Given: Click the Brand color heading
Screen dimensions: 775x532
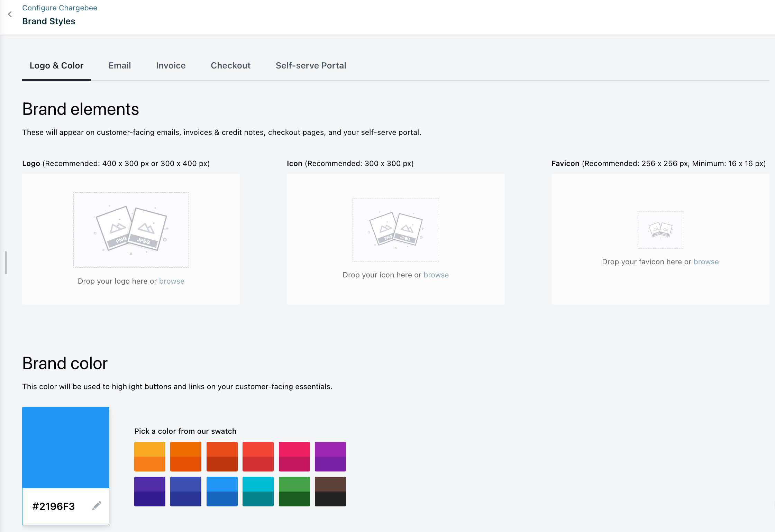Looking at the screenshot, I should tap(65, 364).
